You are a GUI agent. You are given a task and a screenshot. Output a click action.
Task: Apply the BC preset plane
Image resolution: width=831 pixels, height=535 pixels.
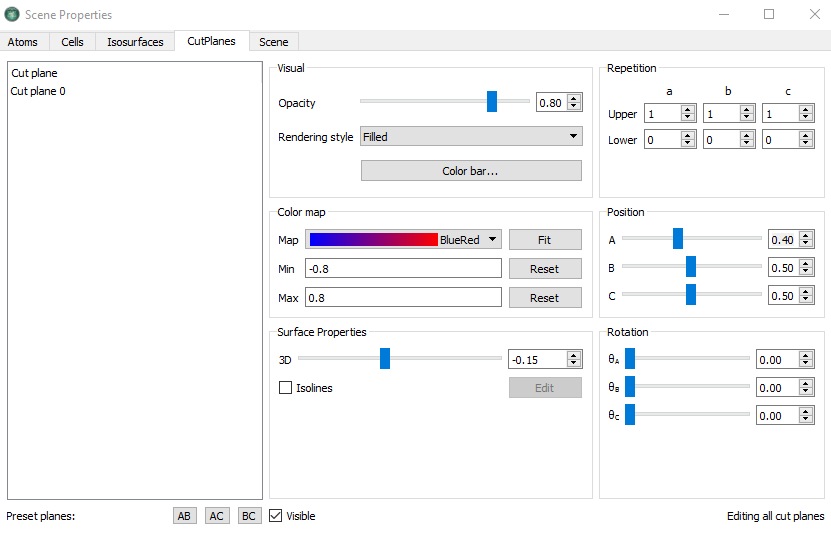tap(249, 516)
